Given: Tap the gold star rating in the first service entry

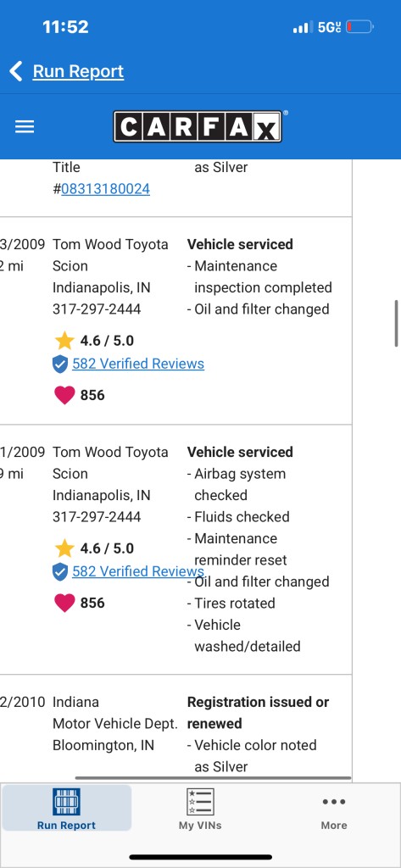Looking at the screenshot, I should (64, 341).
